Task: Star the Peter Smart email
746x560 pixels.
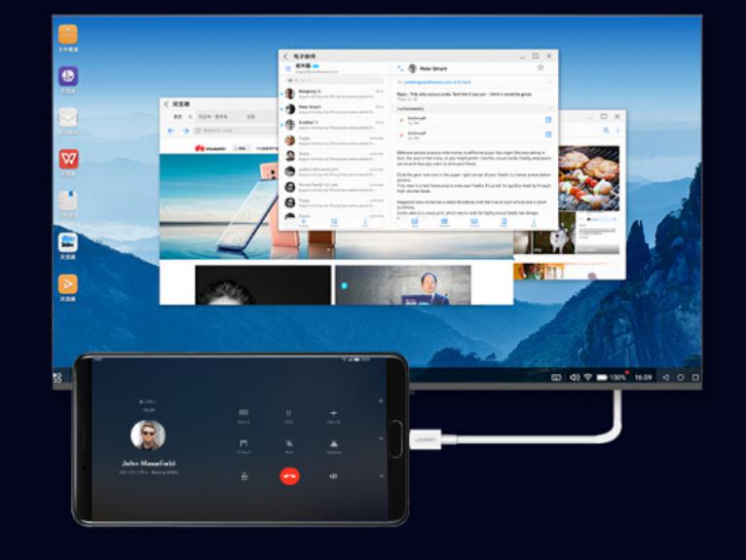Action: (541, 68)
